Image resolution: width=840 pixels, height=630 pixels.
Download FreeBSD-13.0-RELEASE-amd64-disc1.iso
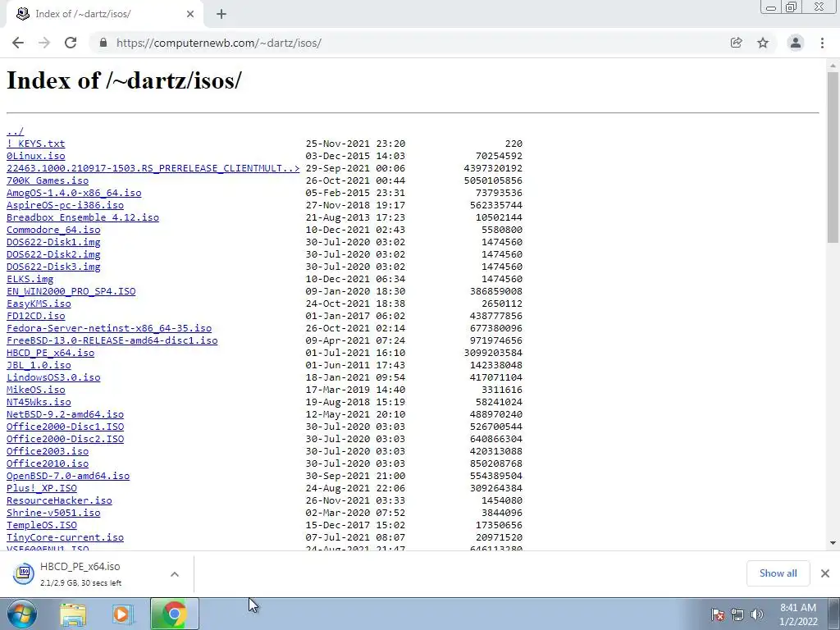[x=112, y=340]
